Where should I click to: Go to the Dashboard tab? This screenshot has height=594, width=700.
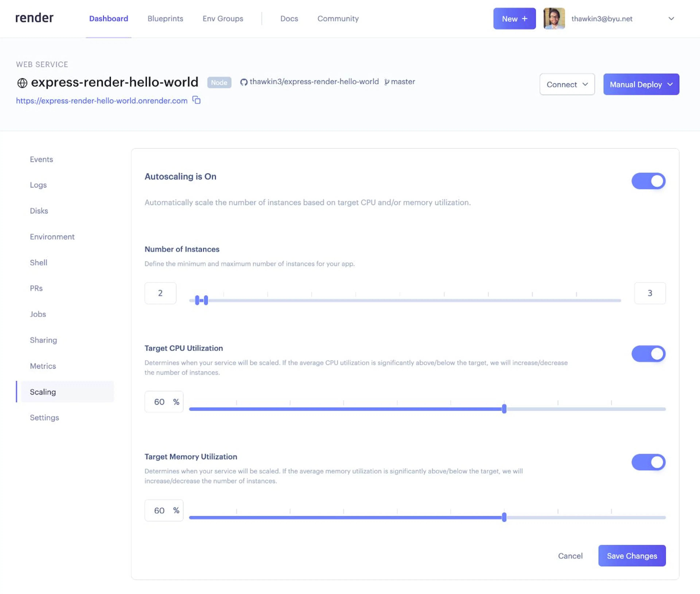click(108, 19)
